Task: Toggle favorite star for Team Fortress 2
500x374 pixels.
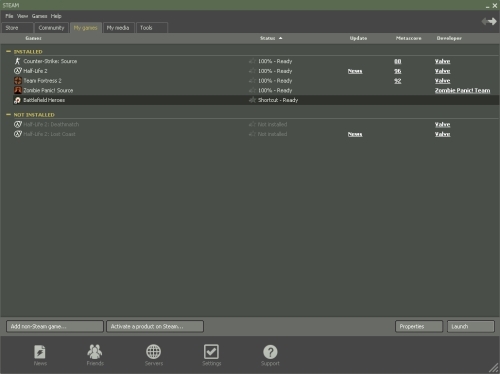Action: (x=252, y=80)
